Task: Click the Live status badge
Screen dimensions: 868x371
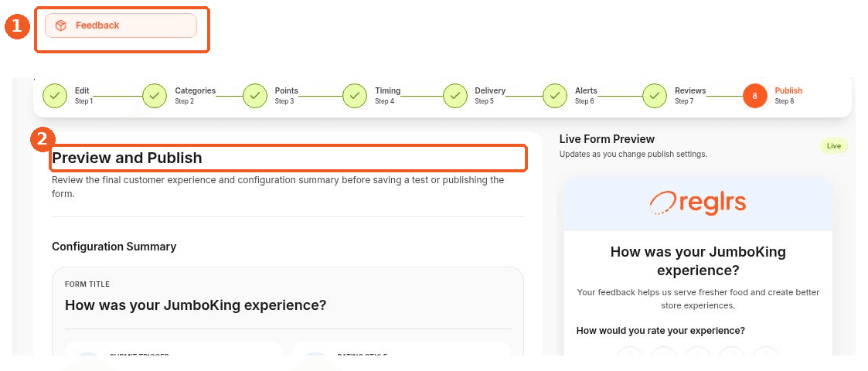Action: [834, 146]
